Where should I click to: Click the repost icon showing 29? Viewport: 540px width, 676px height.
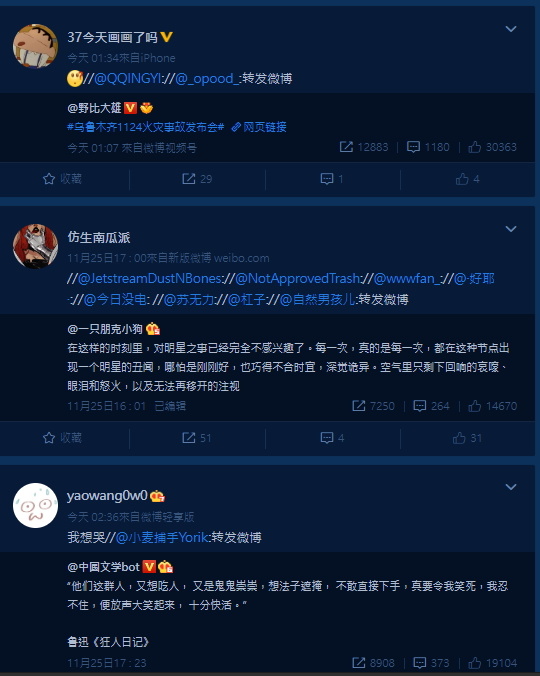tap(188, 179)
